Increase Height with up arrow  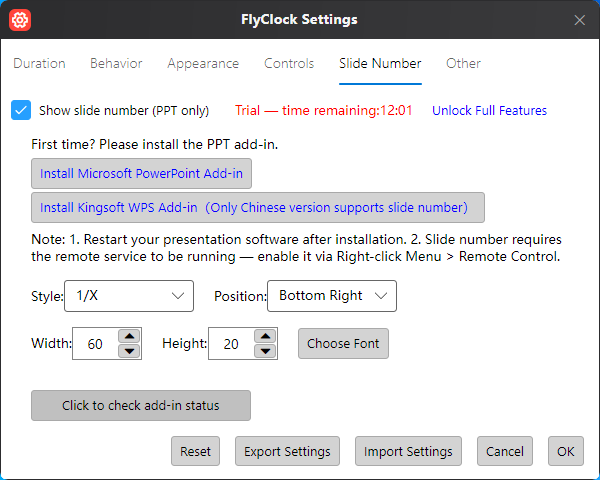(x=266, y=336)
